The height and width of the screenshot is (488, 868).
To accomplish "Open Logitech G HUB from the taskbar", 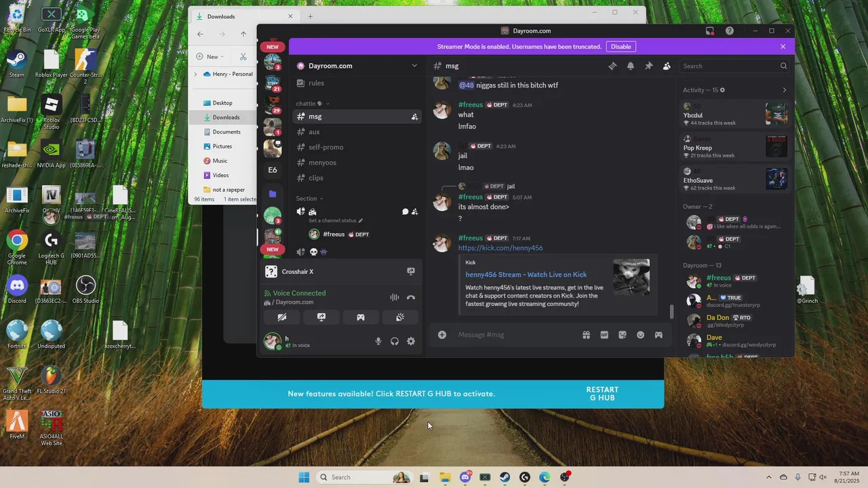I will [525, 477].
